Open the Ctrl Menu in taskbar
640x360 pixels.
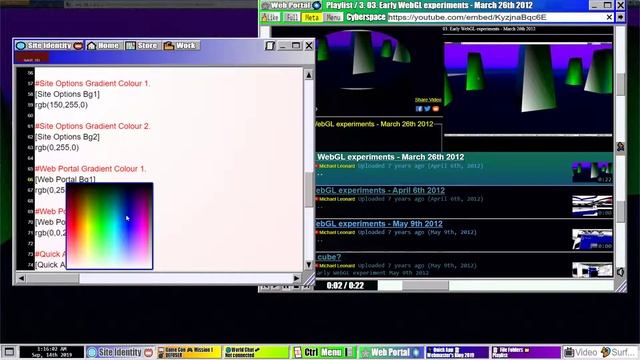coord(324,352)
